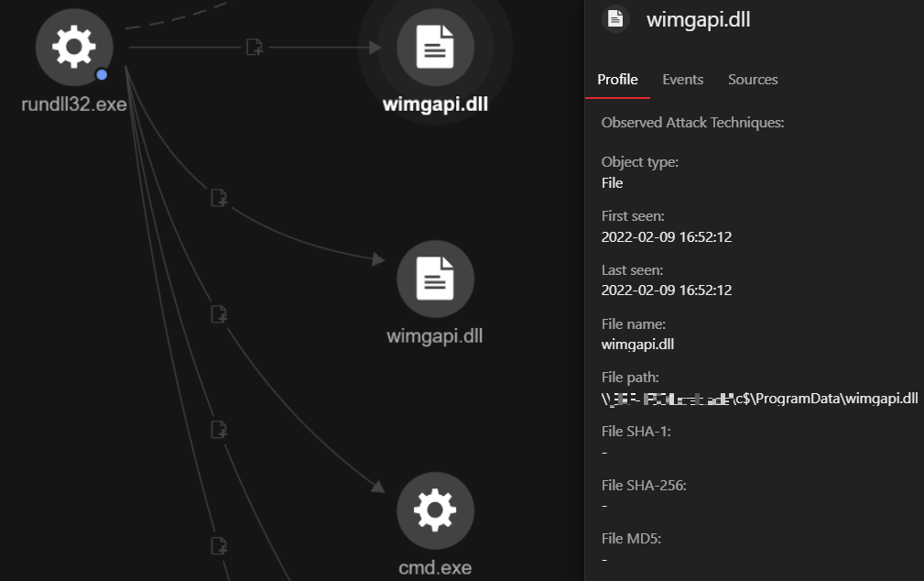Click the rundll32.exe node label

73,104
